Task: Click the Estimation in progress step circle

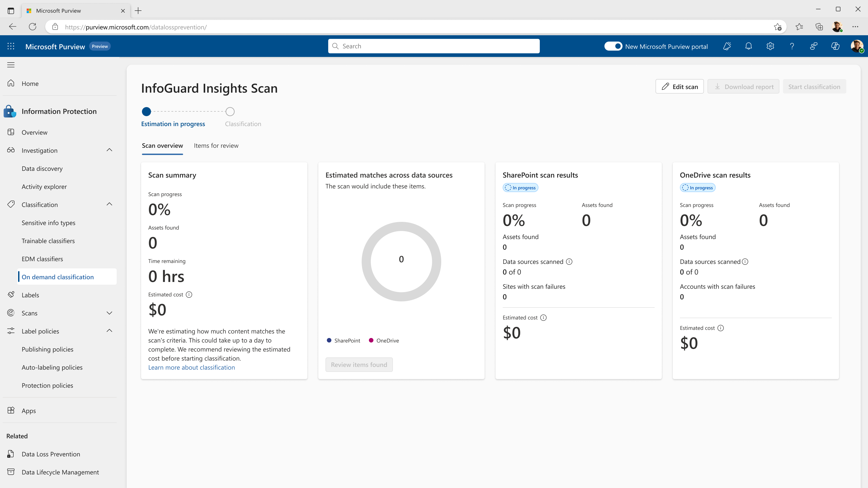Action: point(146,111)
